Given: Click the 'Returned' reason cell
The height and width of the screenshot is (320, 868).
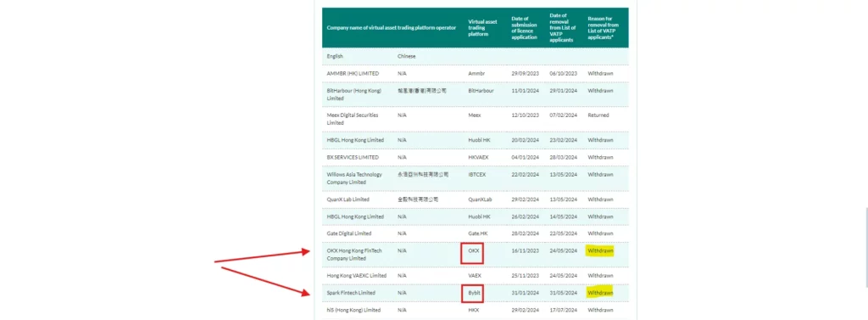Looking at the screenshot, I should [598, 115].
